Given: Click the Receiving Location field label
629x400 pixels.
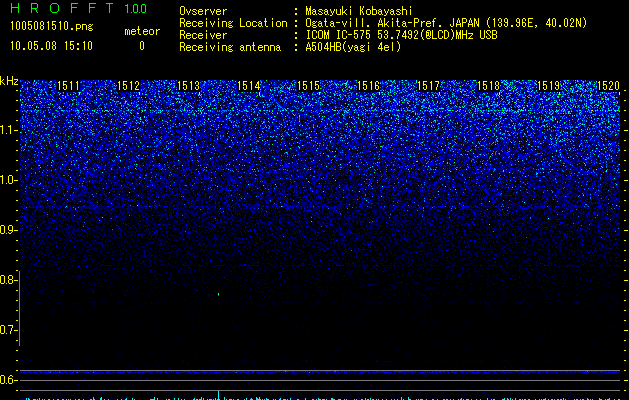Looking at the screenshot, I should click(x=233, y=23).
